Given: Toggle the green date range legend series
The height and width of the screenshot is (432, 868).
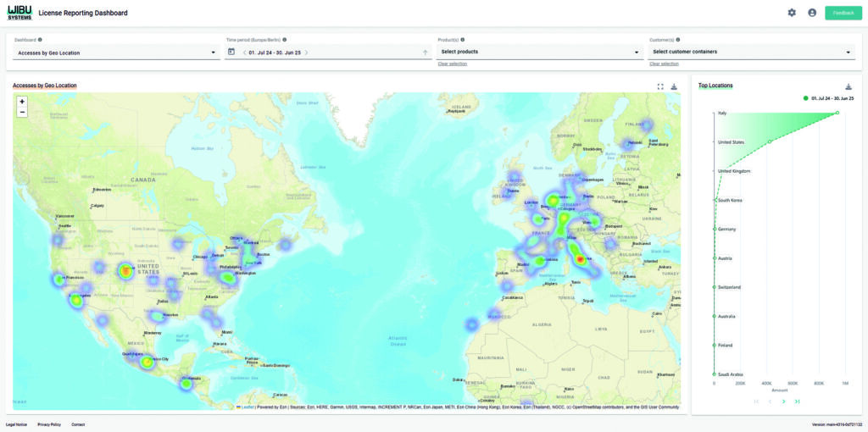Looking at the screenshot, I should point(827,99).
